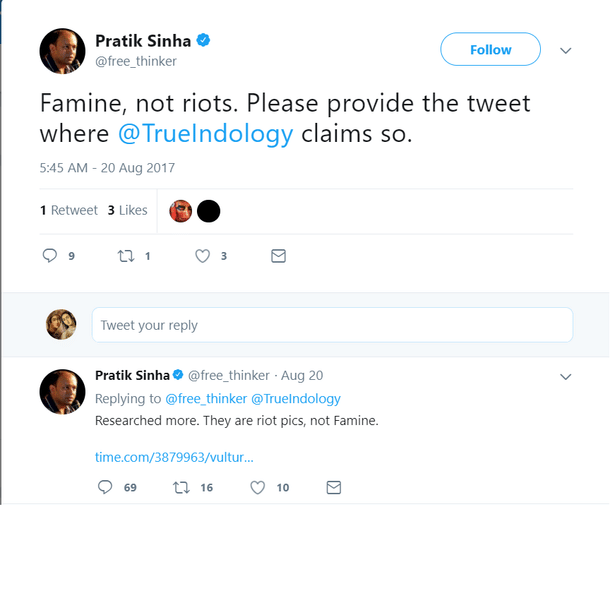View the 3 Likes list
Image resolution: width=610 pixels, height=603 pixels.
click(128, 210)
